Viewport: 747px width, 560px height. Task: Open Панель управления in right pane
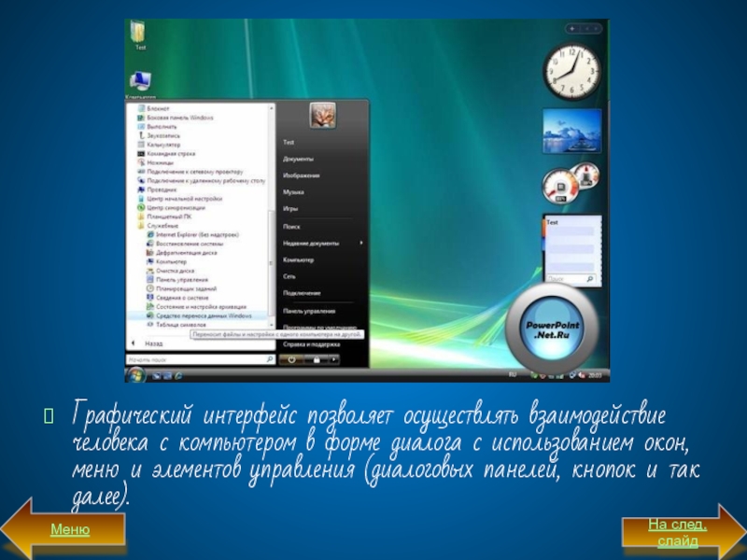point(309,311)
